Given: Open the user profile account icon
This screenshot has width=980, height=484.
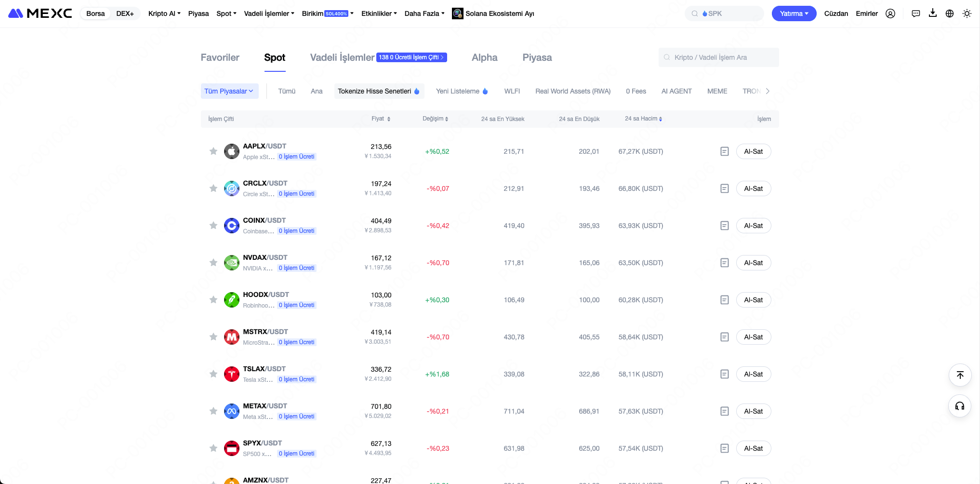Looking at the screenshot, I should point(890,13).
